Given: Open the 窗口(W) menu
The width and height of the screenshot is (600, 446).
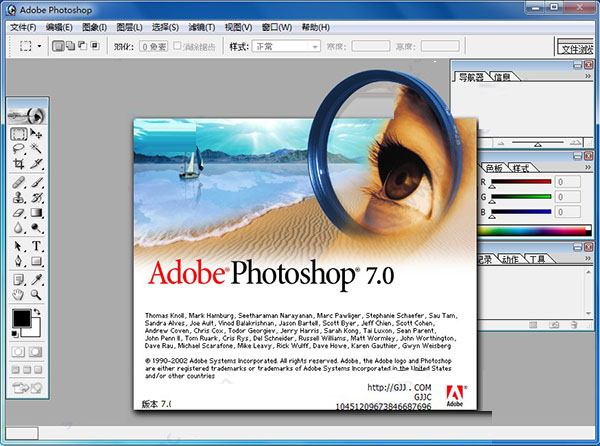Looking at the screenshot, I should click(x=277, y=28).
